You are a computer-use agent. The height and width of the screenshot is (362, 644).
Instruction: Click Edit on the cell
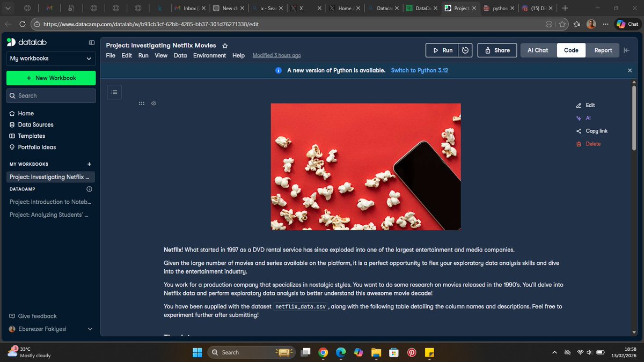click(586, 105)
